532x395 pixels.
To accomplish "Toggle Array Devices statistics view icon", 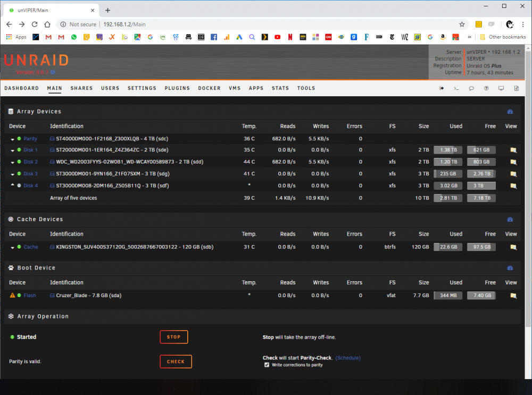I will (x=510, y=112).
